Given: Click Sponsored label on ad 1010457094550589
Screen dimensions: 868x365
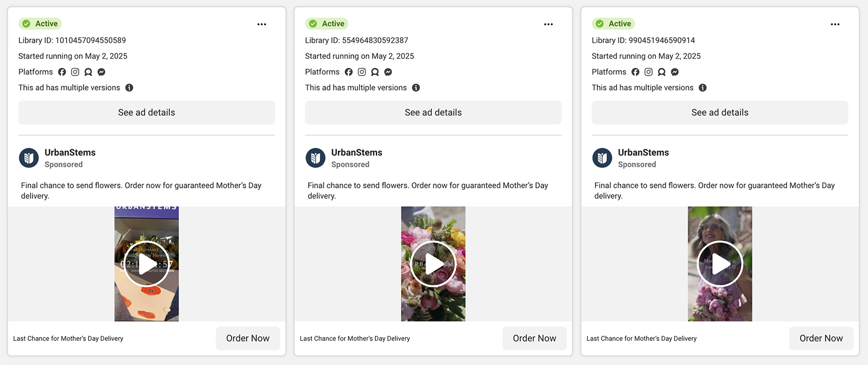Looking at the screenshot, I should (x=63, y=165).
